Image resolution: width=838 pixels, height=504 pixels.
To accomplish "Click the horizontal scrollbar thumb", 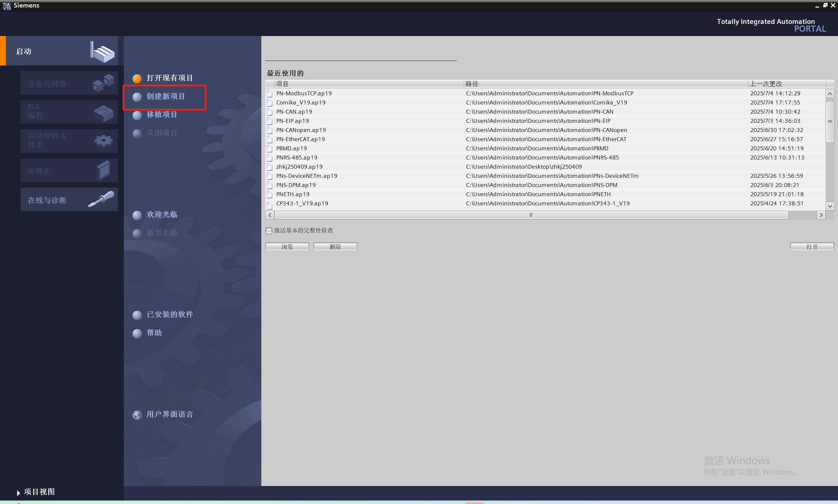I will (x=531, y=215).
